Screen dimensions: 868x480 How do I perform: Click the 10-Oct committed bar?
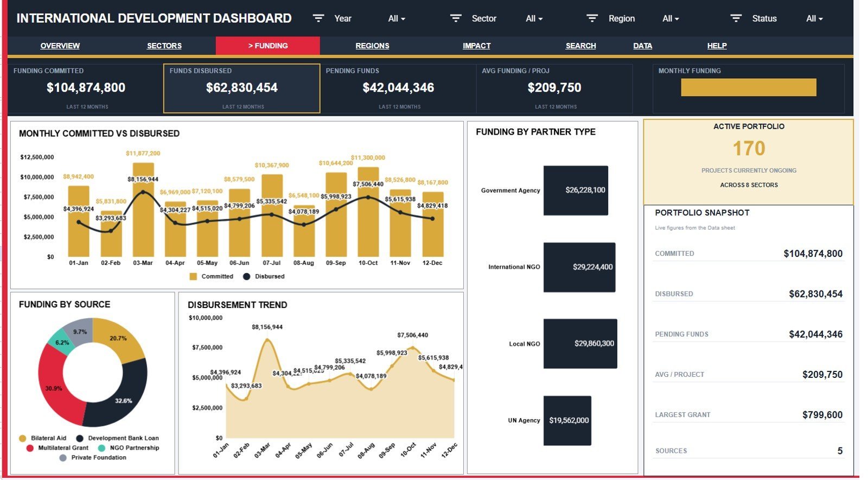(x=368, y=212)
